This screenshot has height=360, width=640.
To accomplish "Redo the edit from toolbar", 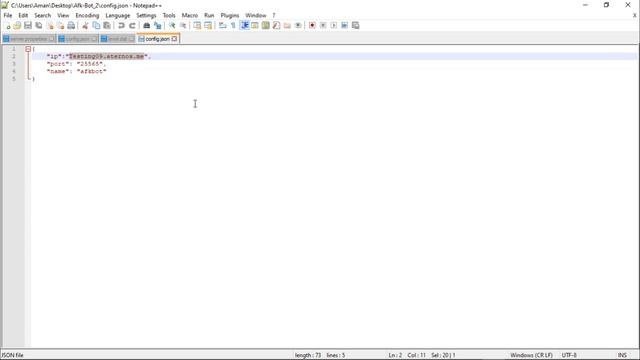I will point(132,26).
